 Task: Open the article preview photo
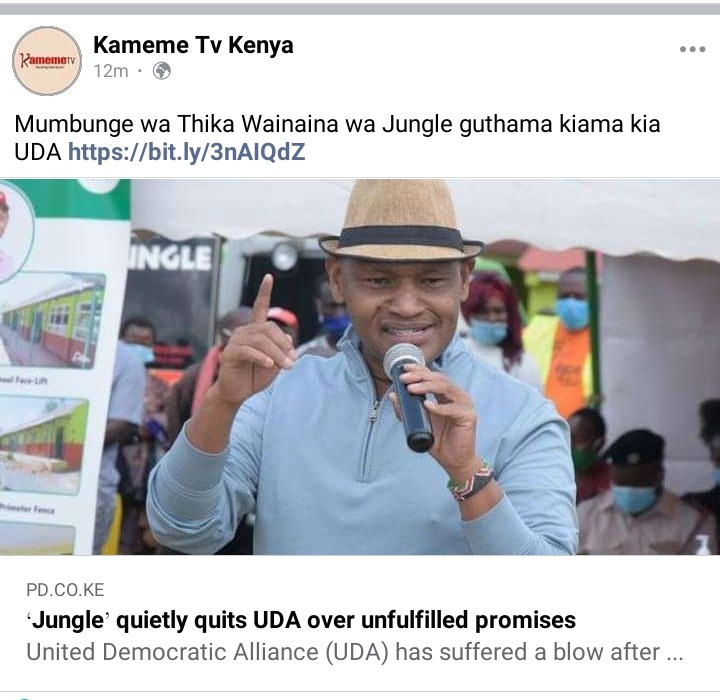click(360, 367)
